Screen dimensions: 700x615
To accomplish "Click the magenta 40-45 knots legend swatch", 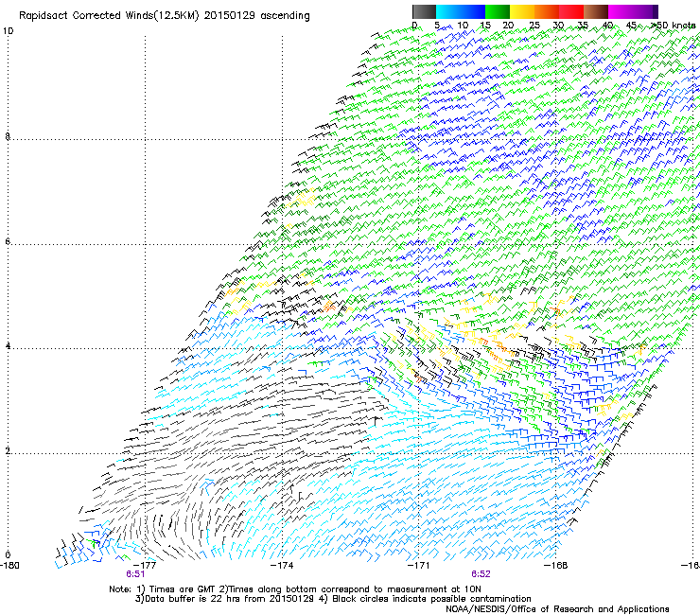I will click(x=621, y=11).
